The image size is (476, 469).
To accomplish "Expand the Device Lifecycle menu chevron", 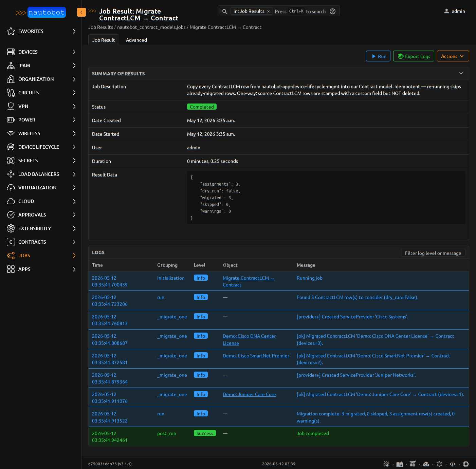I will (74, 147).
